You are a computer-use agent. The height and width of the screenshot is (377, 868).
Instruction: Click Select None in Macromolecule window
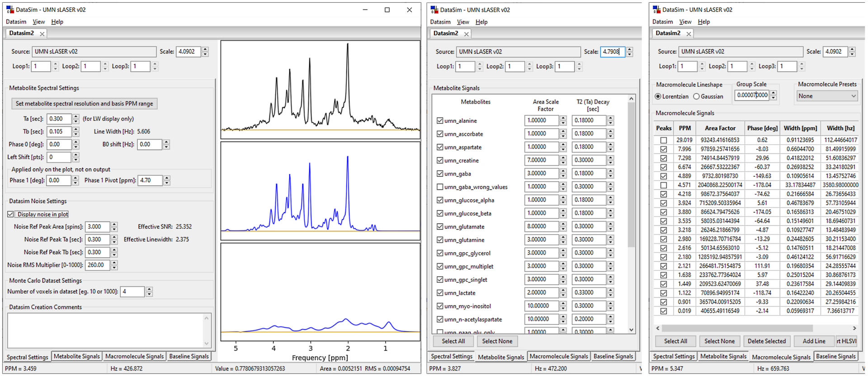(x=719, y=341)
